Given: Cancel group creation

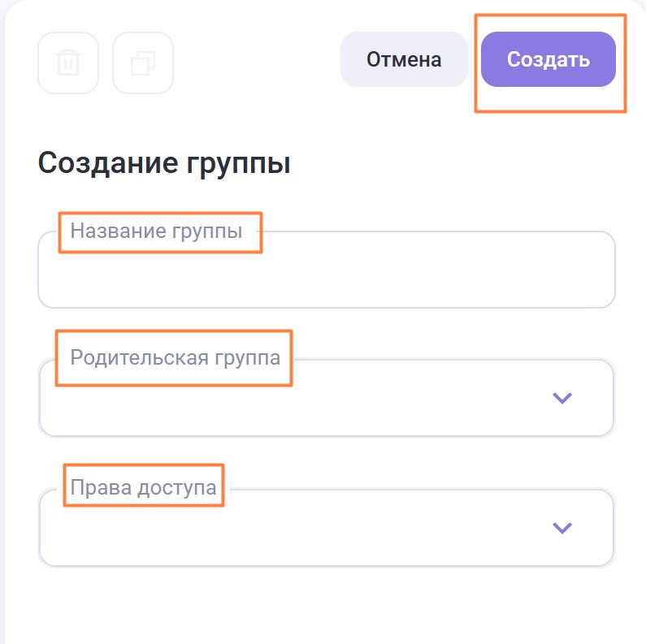Looking at the screenshot, I should [x=404, y=59].
